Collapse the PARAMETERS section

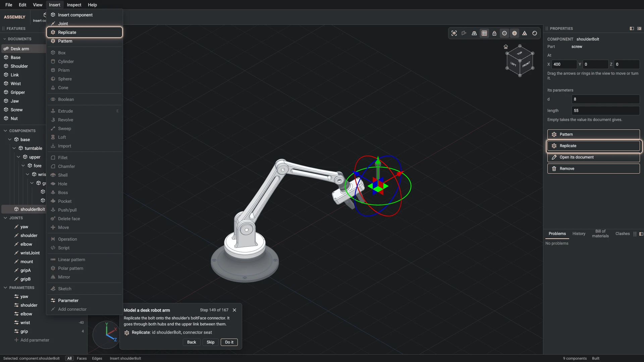click(5, 288)
